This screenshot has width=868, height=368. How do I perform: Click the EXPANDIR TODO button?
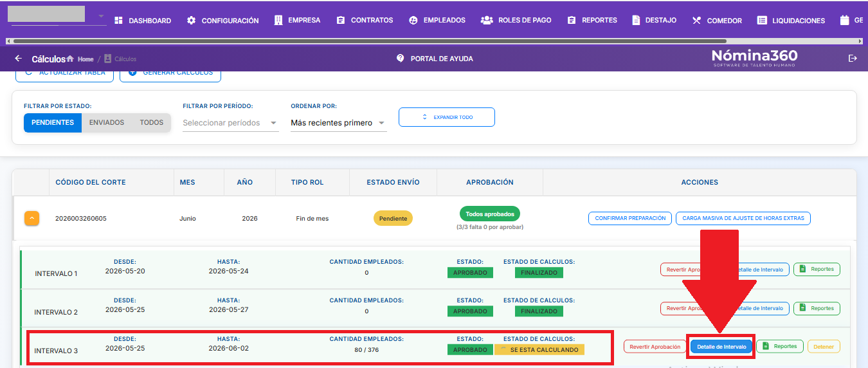coord(447,117)
